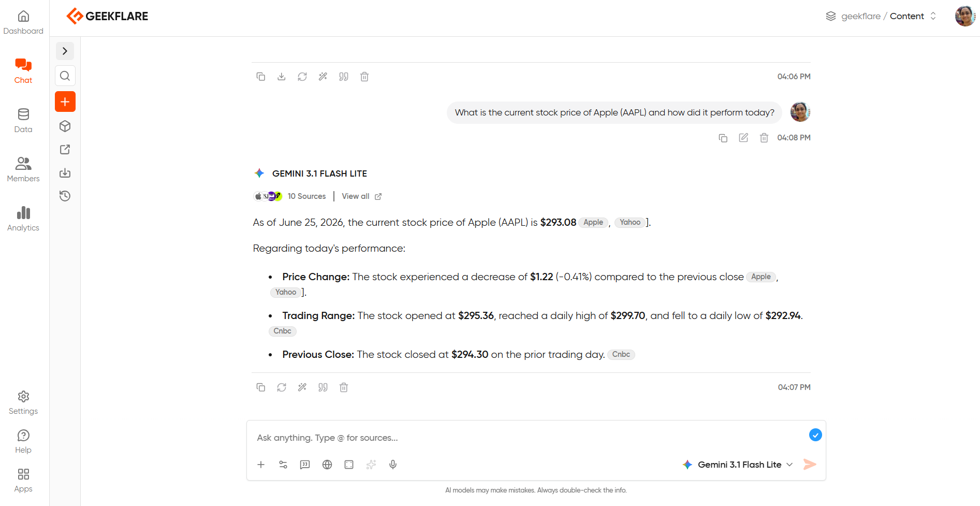Open the geekflare / Content workspace switcher
980x506 pixels.
[881, 16]
